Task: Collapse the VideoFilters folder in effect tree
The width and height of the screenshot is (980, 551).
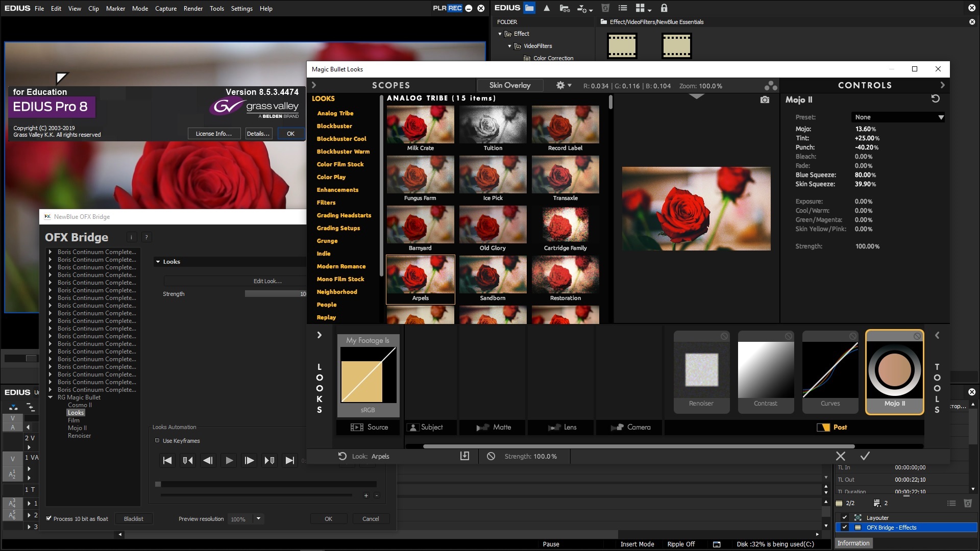Action: point(509,46)
